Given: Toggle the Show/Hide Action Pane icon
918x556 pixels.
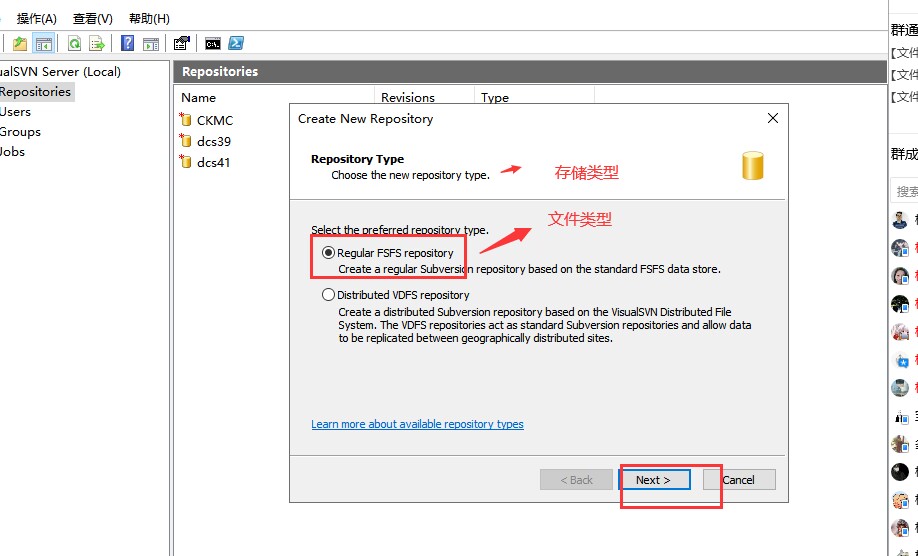Looking at the screenshot, I should coord(150,43).
